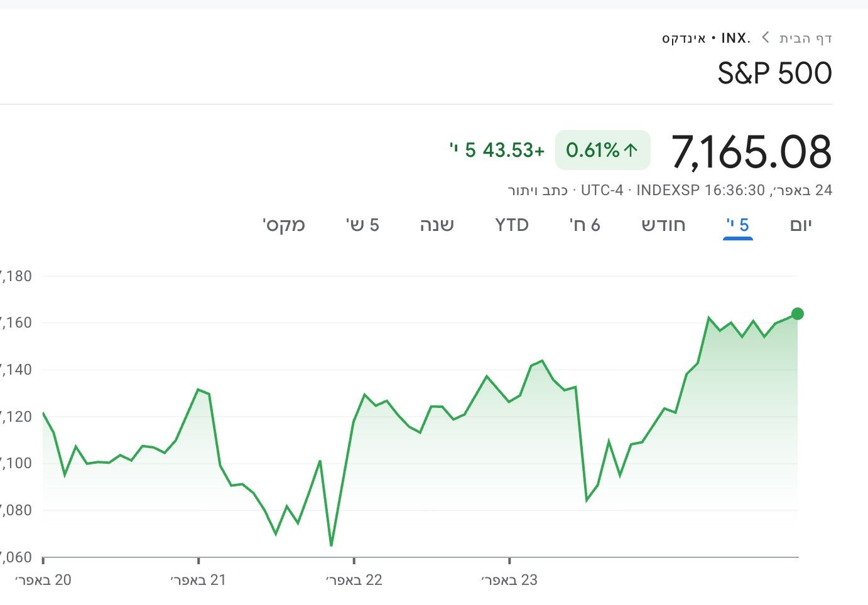Show the שנה one-year range
Image resolution: width=868 pixels, height=605 pixels.
coord(437,225)
